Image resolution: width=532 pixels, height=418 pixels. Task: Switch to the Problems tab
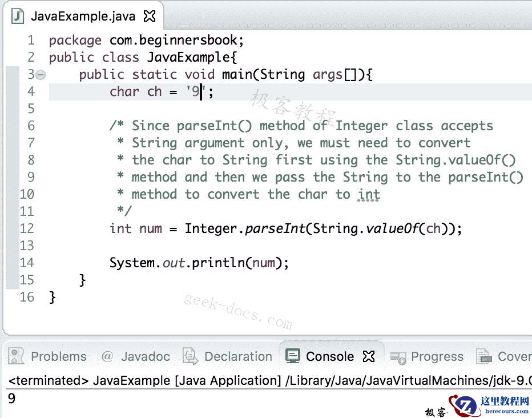click(x=58, y=356)
